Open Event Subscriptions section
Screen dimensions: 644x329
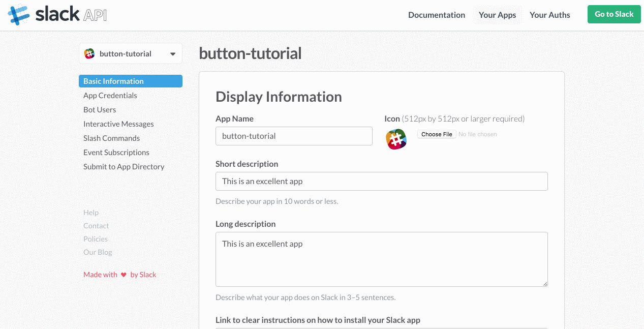pos(116,153)
